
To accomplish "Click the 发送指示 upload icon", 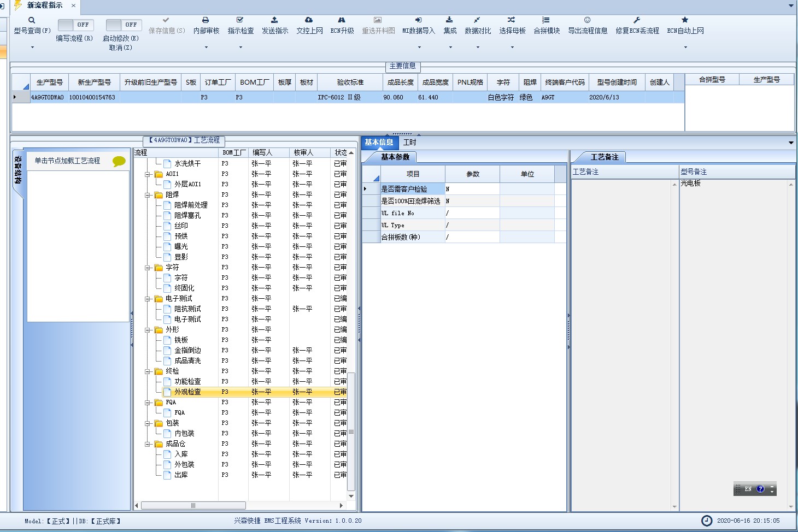I will tap(274, 20).
